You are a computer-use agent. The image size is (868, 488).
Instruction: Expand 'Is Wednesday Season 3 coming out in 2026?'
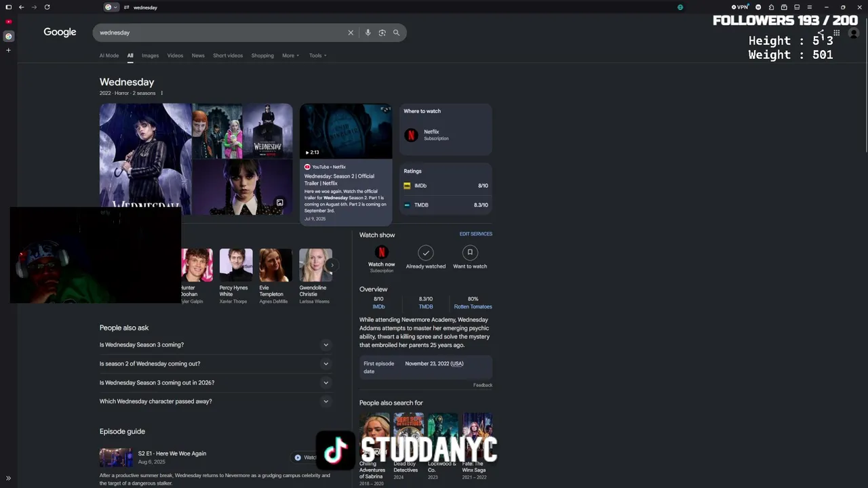215,383
